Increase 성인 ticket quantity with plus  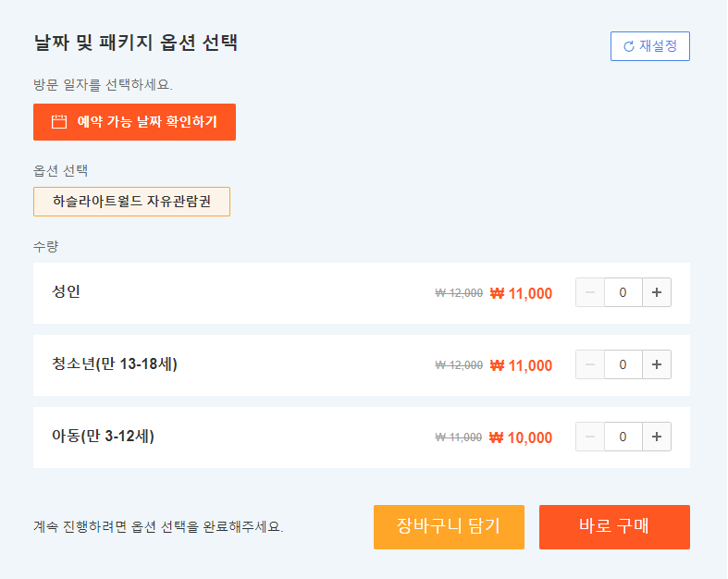tap(657, 292)
